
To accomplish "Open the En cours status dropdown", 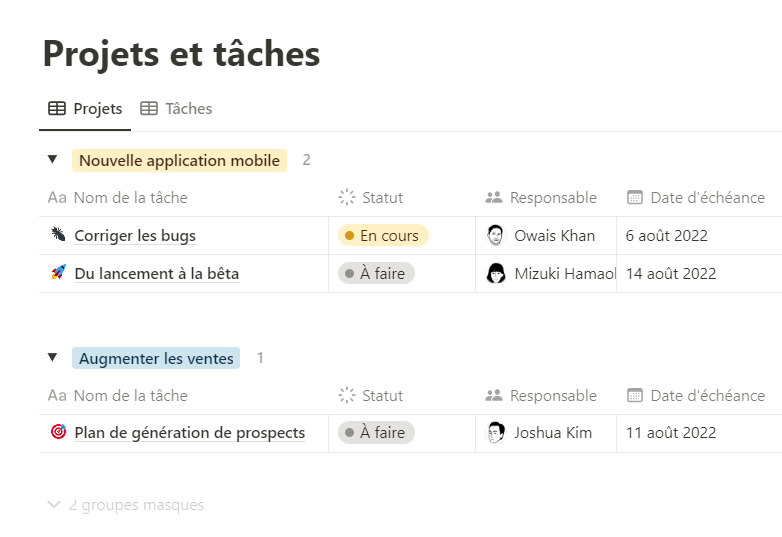I will [383, 235].
